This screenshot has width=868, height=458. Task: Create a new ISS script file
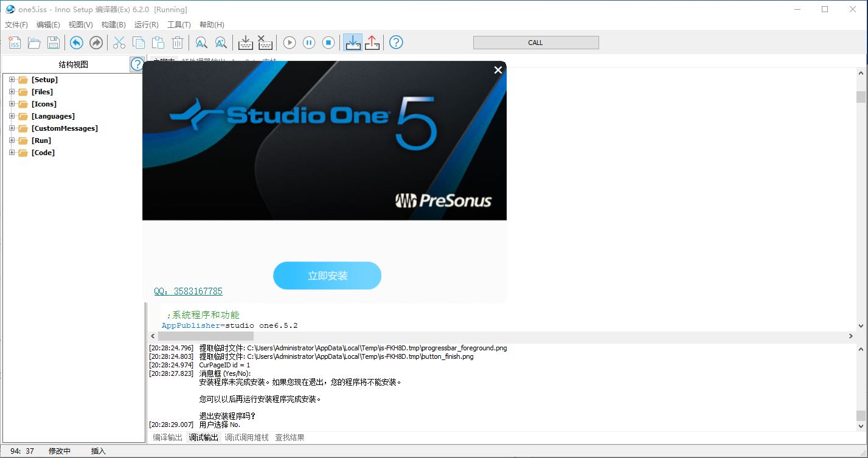click(14, 43)
